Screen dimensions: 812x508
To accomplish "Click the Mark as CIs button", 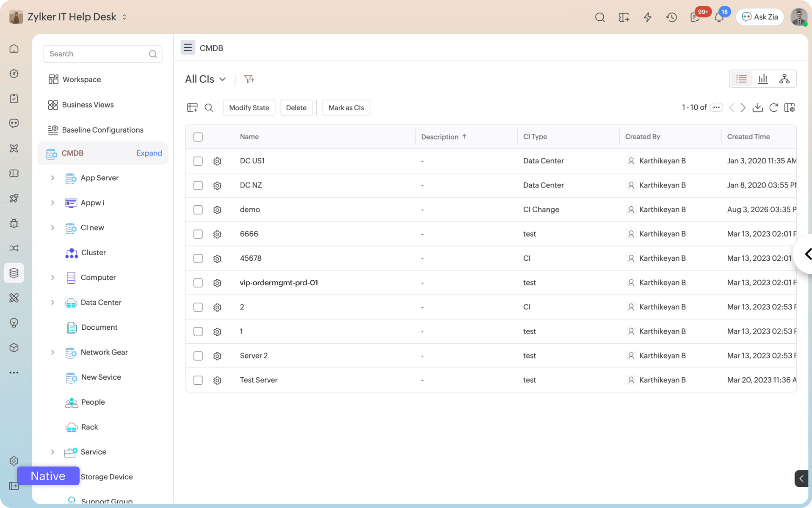I will click(346, 108).
